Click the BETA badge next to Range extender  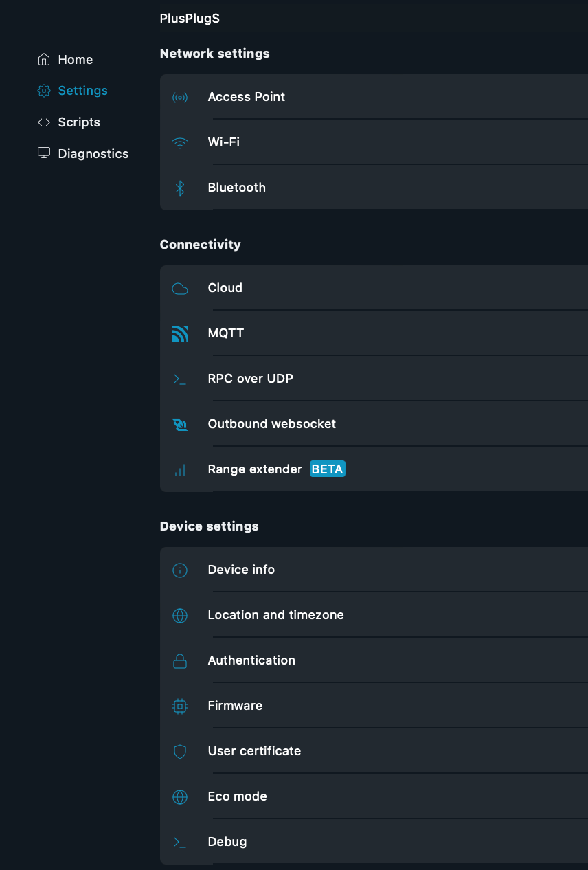point(328,469)
